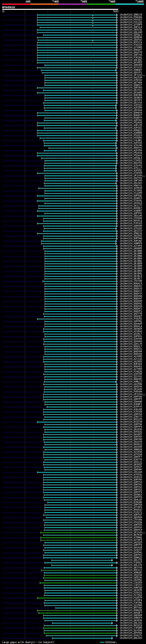
Task: Click the purple ~60% identity legend bar
Action: [73, 4]
